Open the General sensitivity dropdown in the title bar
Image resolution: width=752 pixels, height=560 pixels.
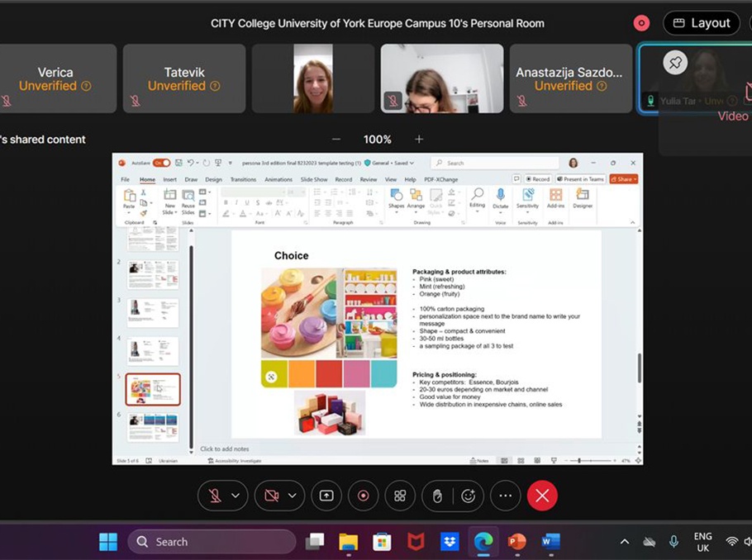coord(389,163)
